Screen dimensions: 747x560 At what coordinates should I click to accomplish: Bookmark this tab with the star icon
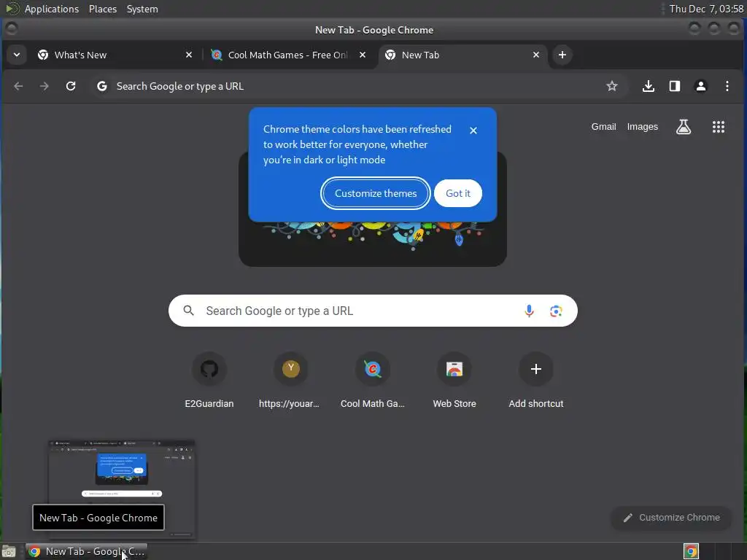click(x=612, y=86)
